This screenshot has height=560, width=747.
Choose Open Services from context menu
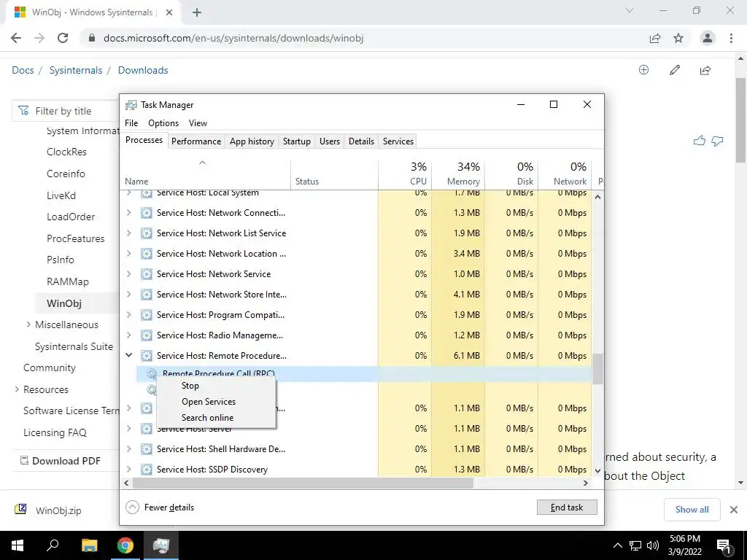[208, 402]
